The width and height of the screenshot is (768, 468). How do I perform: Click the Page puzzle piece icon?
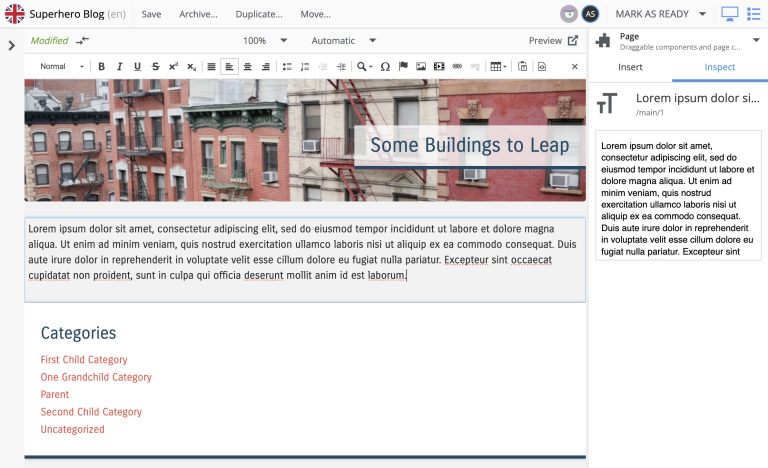[x=603, y=41]
